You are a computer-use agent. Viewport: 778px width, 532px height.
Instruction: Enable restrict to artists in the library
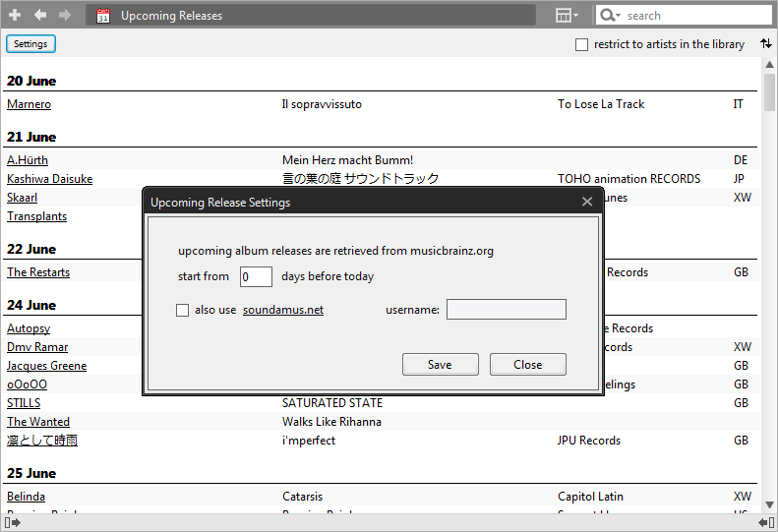pos(581,44)
